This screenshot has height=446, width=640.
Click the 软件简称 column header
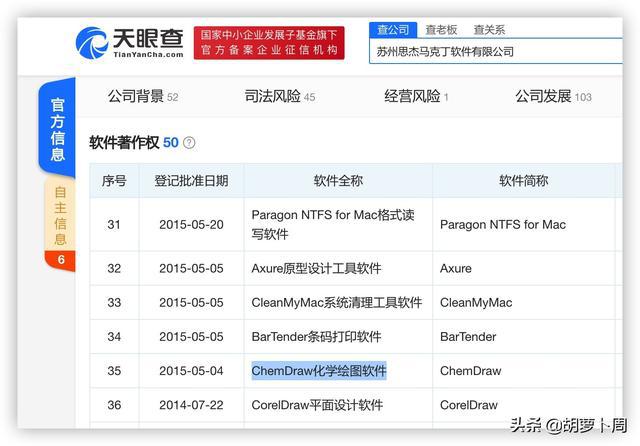[x=523, y=181]
